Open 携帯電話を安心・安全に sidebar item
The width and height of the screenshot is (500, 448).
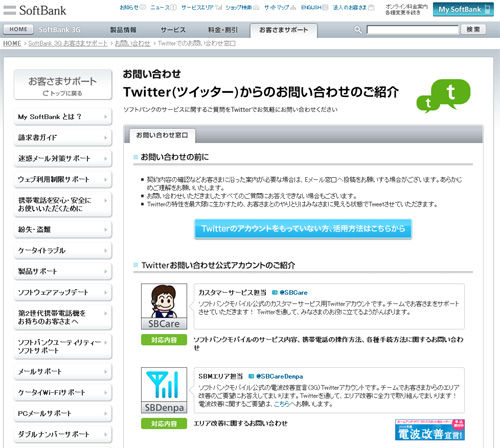click(x=63, y=204)
